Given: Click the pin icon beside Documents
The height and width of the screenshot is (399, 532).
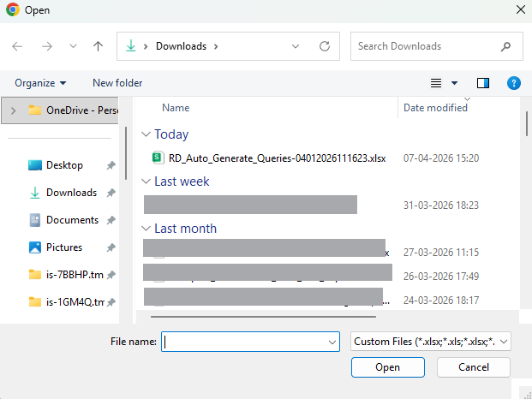Looking at the screenshot, I should click(111, 220).
